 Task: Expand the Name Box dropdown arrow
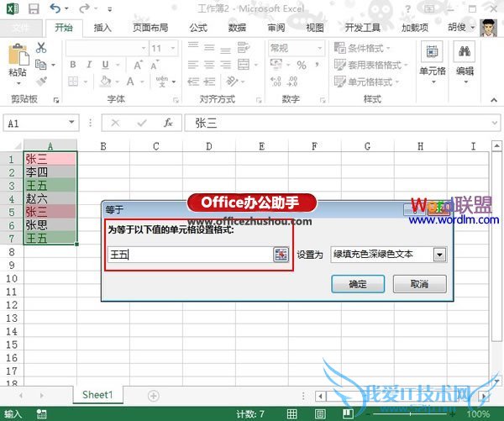point(72,122)
